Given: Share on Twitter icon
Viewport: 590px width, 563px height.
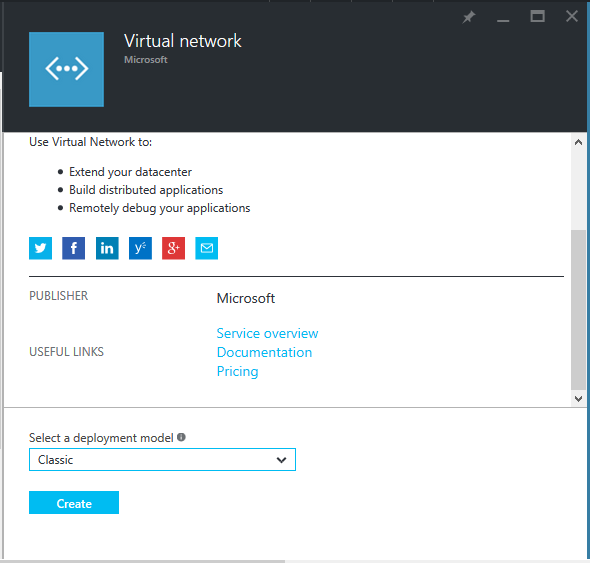Looking at the screenshot, I should pos(40,248).
